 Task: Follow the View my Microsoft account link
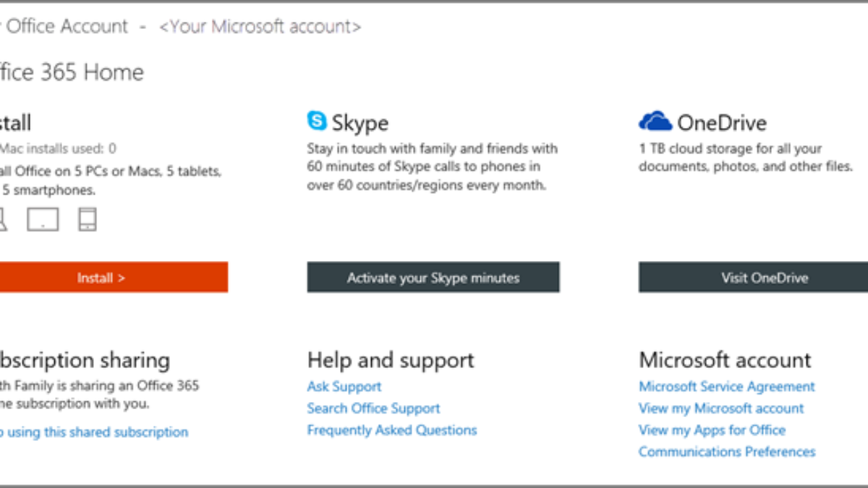click(720, 408)
